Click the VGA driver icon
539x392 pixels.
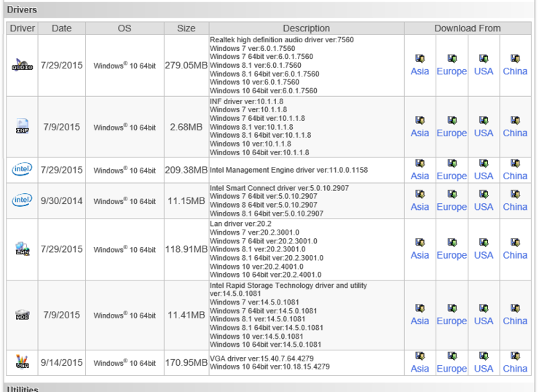(23, 362)
